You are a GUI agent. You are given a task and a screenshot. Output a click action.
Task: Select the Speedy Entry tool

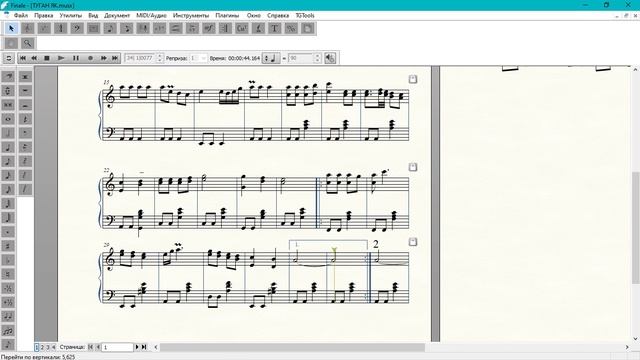[127, 28]
